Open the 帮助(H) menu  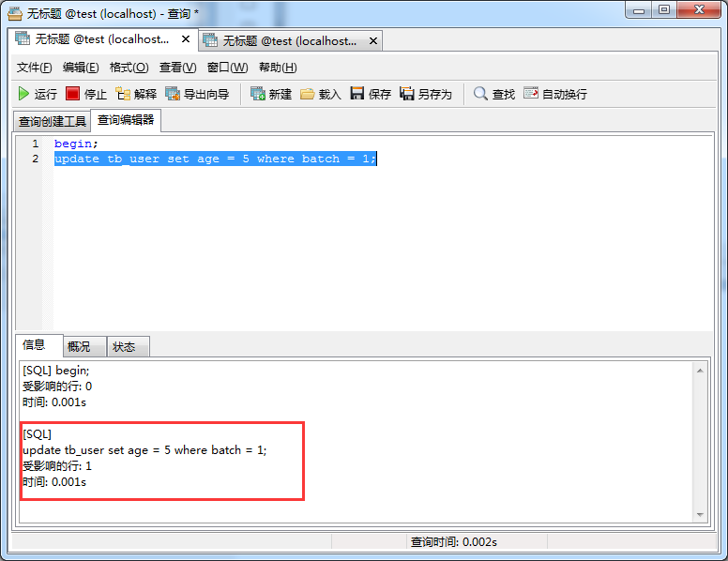click(x=278, y=68)
